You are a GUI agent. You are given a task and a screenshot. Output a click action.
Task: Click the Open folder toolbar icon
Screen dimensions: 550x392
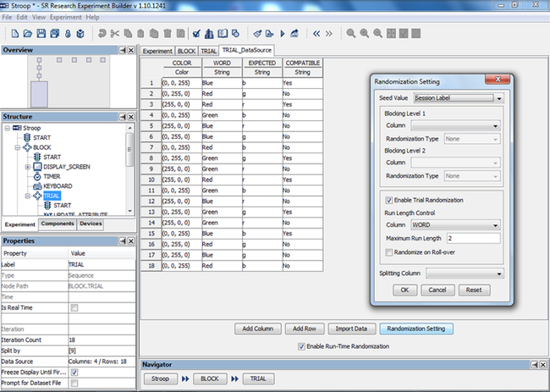[x=28, y=34]
